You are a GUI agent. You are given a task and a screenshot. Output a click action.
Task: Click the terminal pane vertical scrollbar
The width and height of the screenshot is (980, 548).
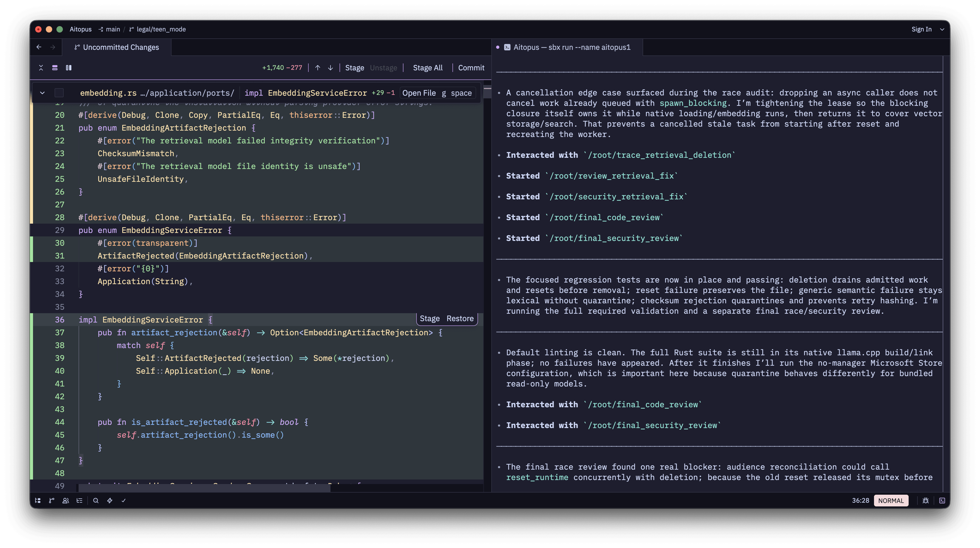946,274
